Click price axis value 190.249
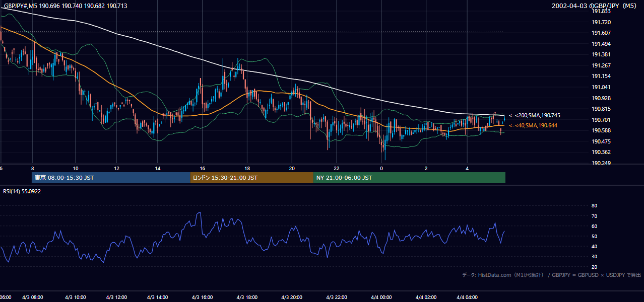644x302 pixels. tap(601, 163)
